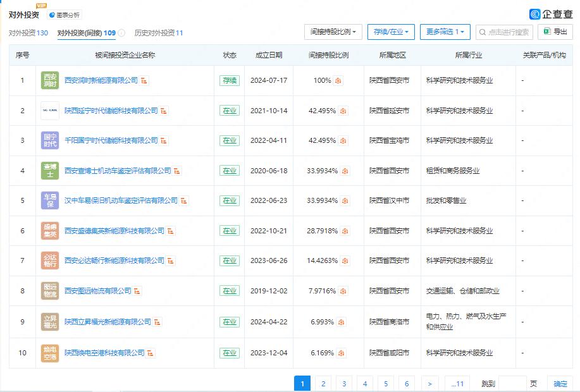Click the 所属行业 column header
The width and height of the screenshot is (580, 392).
coord(468,55)
